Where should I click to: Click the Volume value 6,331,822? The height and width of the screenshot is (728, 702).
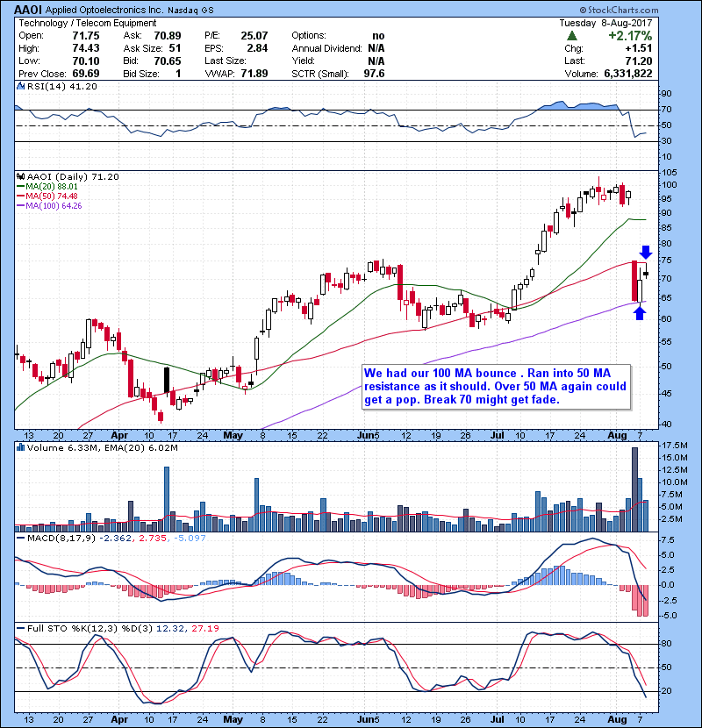click(x=628, y=74)
